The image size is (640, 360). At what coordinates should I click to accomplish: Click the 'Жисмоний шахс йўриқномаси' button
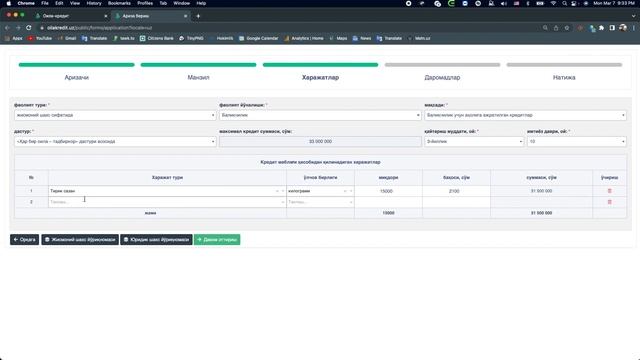click(80, 240)
